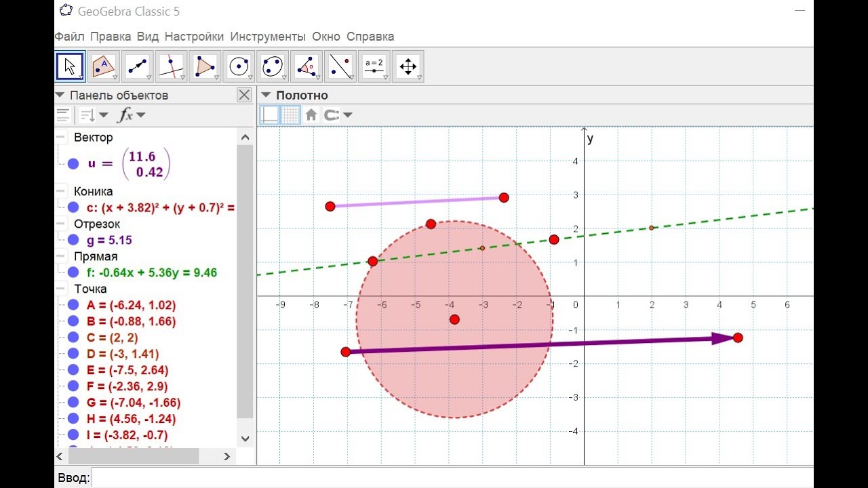Open the Правка menu
The height and width of the screenshot is (488, 868).
pyautogui.click(x=111, y=37)
